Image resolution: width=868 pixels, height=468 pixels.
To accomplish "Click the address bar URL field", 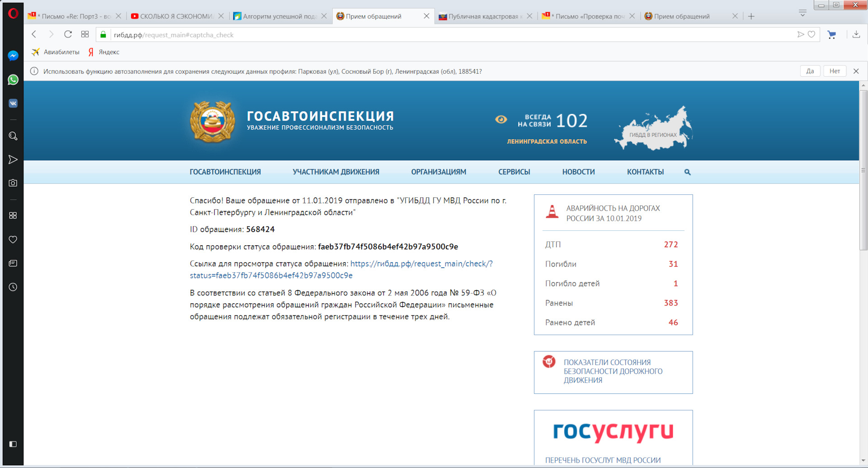I will [407, 35].
